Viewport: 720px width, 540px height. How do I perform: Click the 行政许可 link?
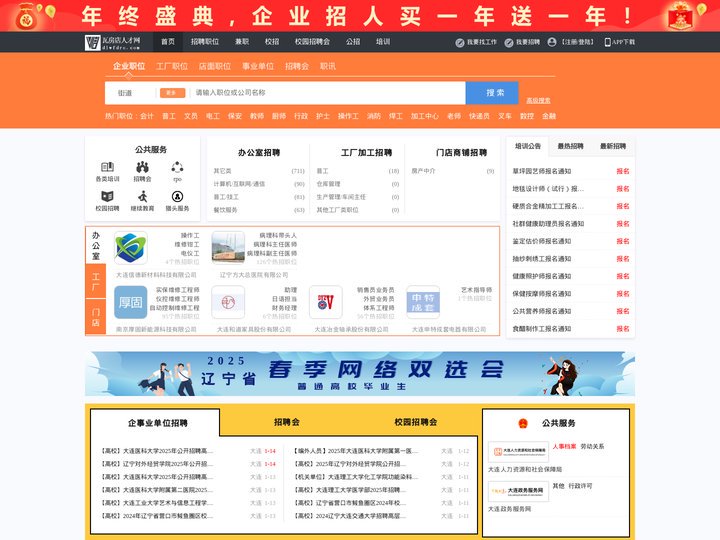point(580,486)
